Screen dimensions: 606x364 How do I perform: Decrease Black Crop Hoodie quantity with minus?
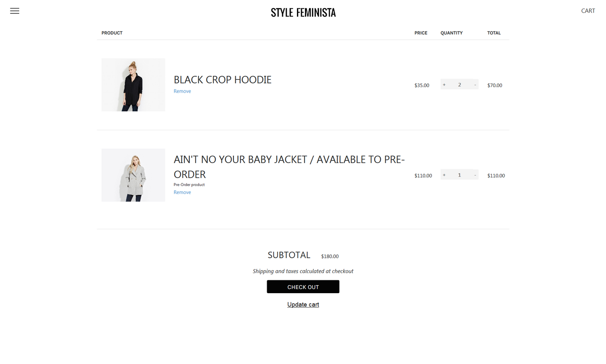(x=475, y=85)
